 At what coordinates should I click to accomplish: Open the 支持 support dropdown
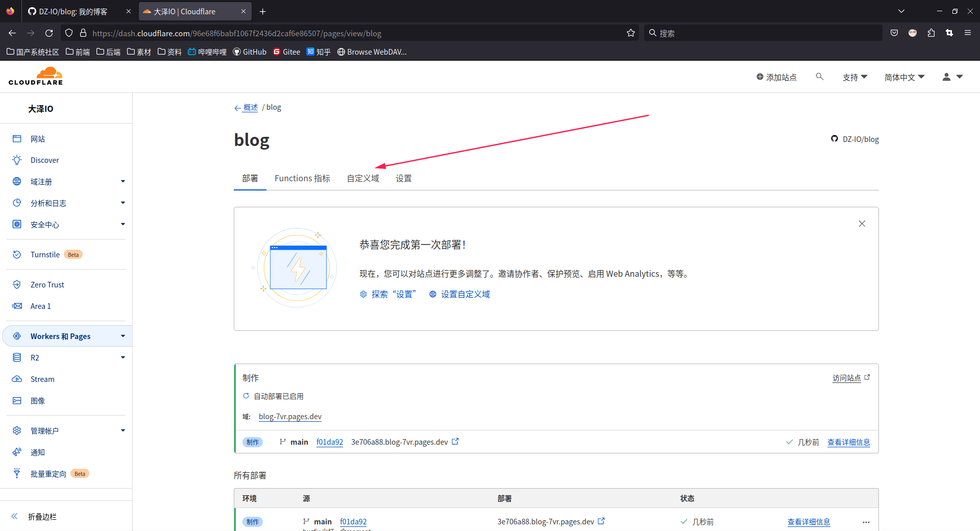854,77
